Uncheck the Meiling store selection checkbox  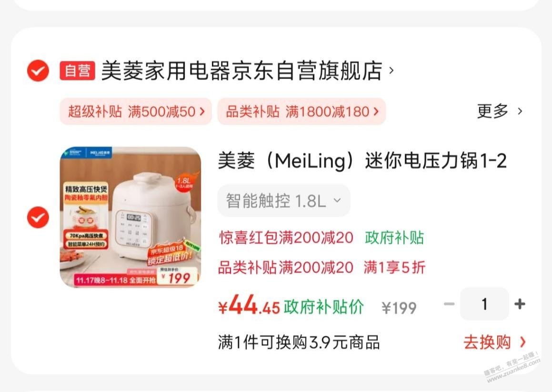38,71
